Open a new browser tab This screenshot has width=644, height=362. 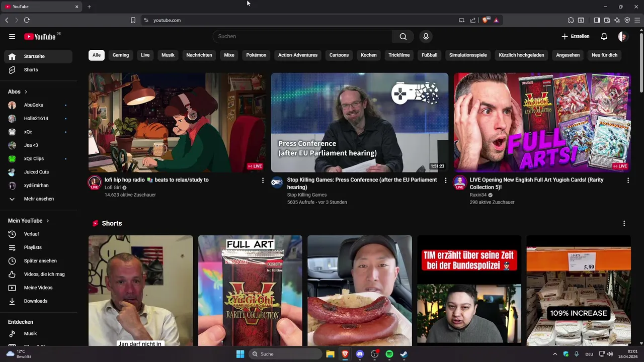pos(89,7)
